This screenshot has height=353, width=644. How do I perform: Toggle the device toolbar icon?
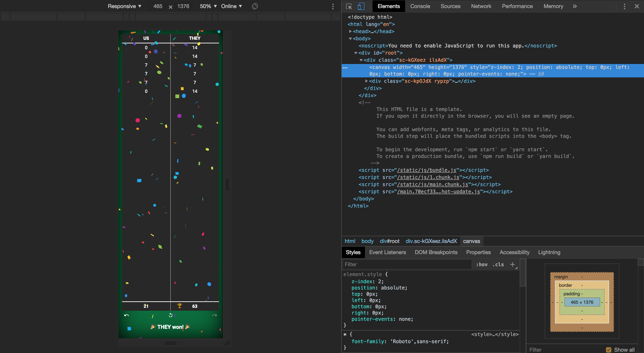tap(360, 6)
